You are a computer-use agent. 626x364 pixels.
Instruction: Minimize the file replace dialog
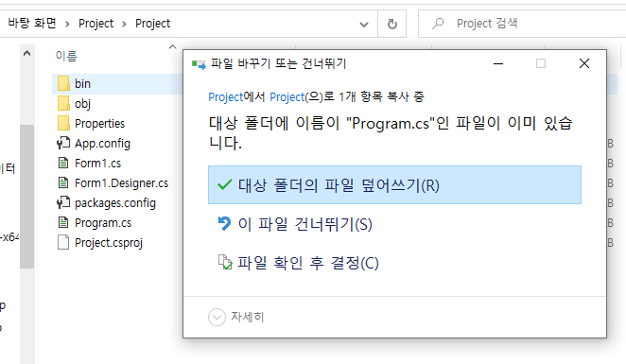click(498, 63)
